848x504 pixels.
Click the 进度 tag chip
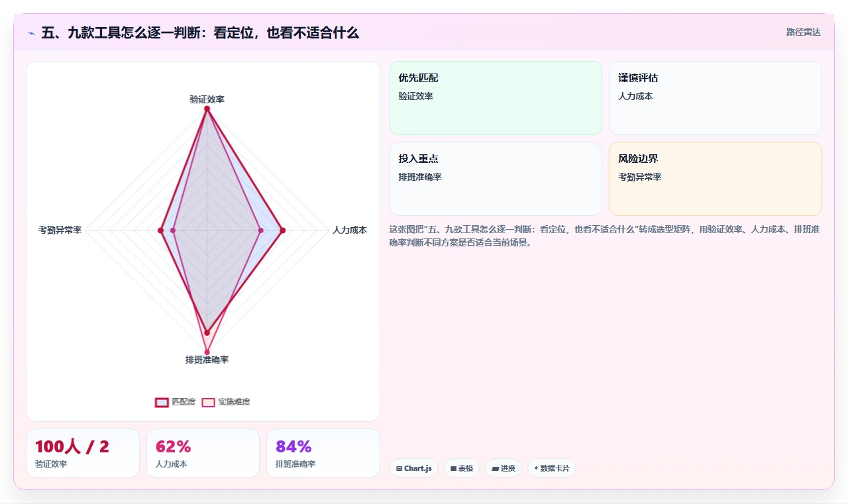tap(503, 468)
